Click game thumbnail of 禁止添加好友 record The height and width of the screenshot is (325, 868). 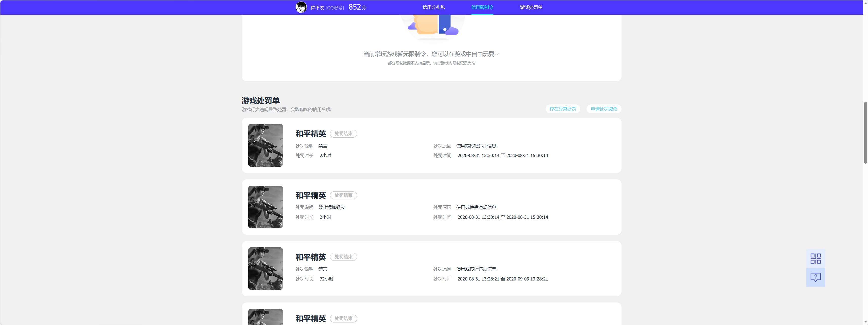click(x=265, y=207)
